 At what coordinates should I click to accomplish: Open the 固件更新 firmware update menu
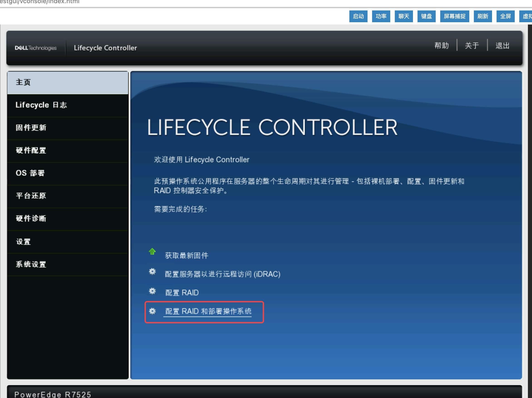click(x=68, y=128)
